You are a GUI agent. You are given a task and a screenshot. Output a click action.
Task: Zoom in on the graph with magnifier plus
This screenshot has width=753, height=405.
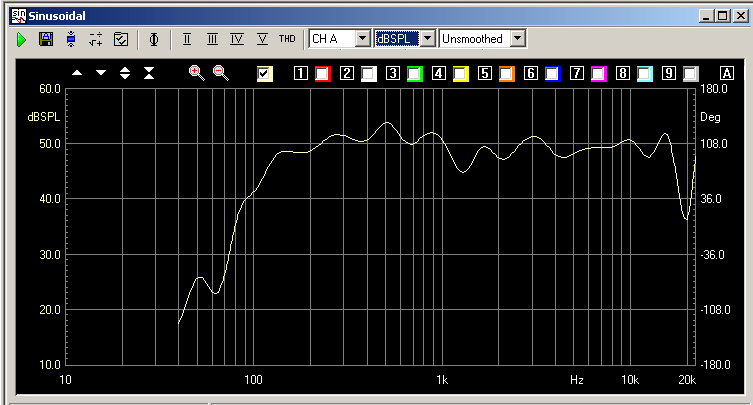[196, 73]
